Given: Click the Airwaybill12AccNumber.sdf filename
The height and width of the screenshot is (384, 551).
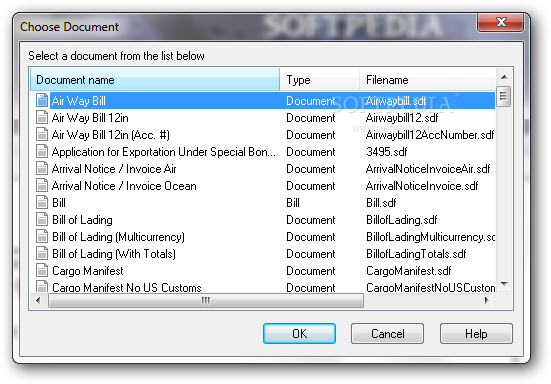Looking at the screenshot, I should pos(430,135).
